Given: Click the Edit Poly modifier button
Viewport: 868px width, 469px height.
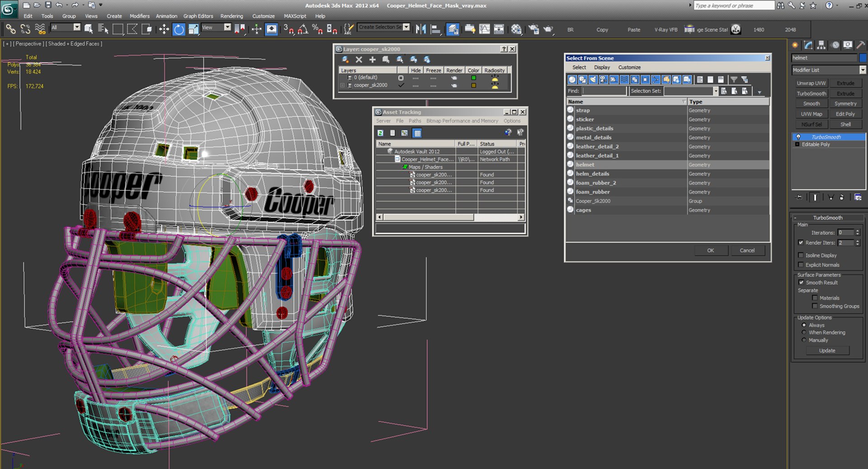Looking at the screenshot, I should [x=845, y=114].
